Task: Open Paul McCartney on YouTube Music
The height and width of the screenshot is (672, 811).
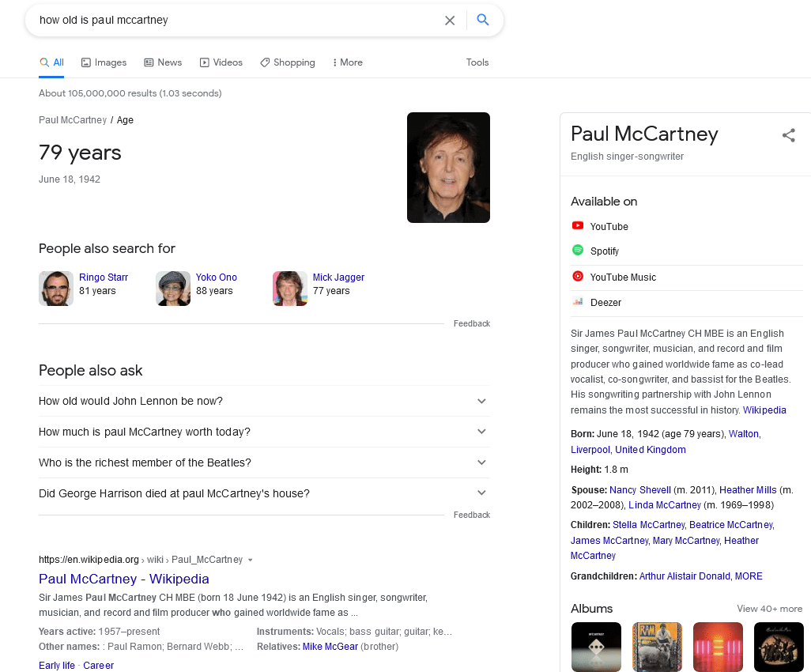Action: (x=622, y=277)
